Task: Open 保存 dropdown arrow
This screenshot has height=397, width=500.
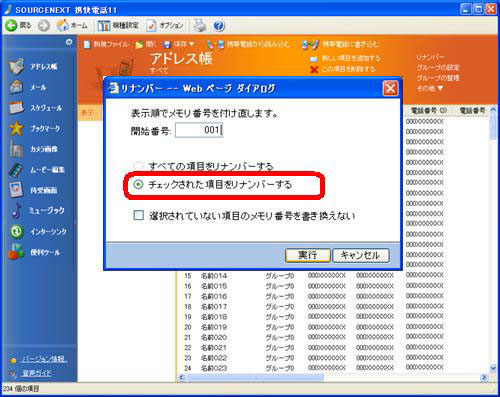Action: (x=192, y=44)
